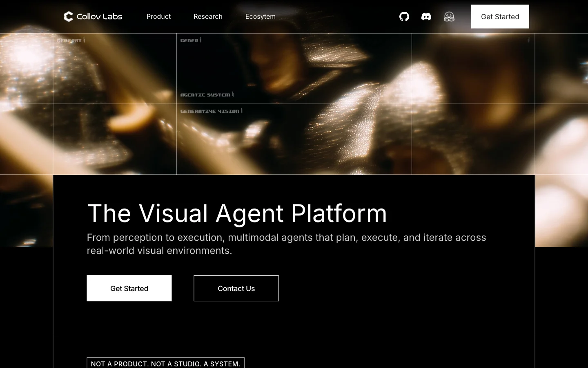588x368 pixels.
Task: Open the GitHub icon link
Action: [x=404, y=16]
